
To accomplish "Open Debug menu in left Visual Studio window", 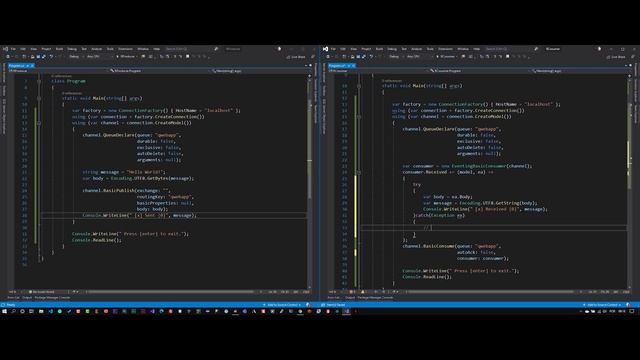I will pyautogui.click(x=72, y=49).
